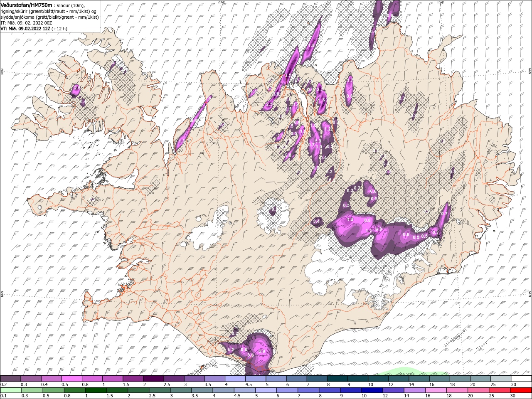Select rain-scale swatch between 1 and 1.5
532x399 pixels.
(x=96, y=390)
